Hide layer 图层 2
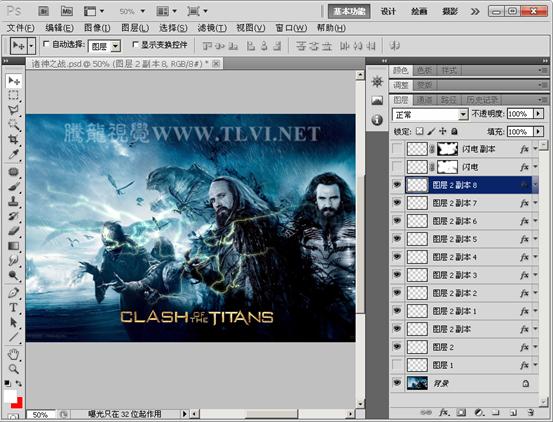This screenshot has height=422, width=553. (x=397, y=347)
